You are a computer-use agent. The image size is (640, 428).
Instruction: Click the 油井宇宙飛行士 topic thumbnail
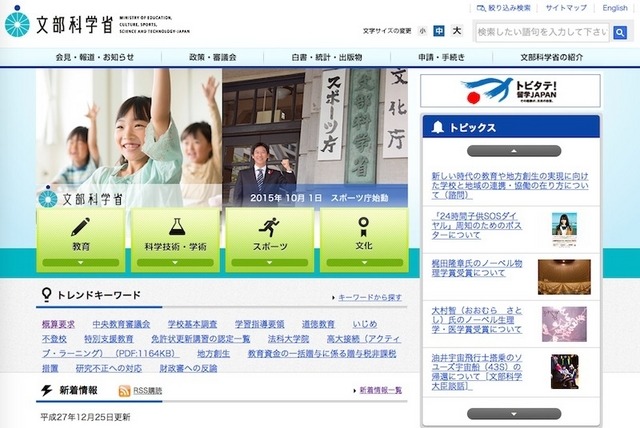(x=564, y=372)
